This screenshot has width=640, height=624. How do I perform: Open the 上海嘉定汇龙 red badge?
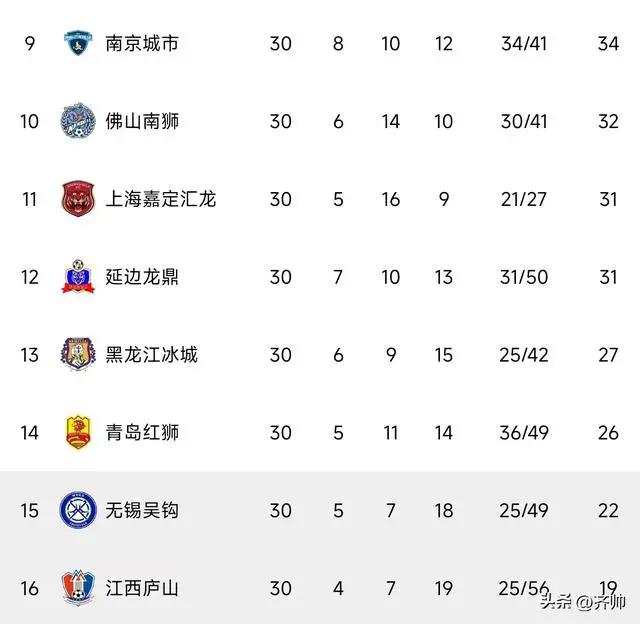(x=78, y=199)
